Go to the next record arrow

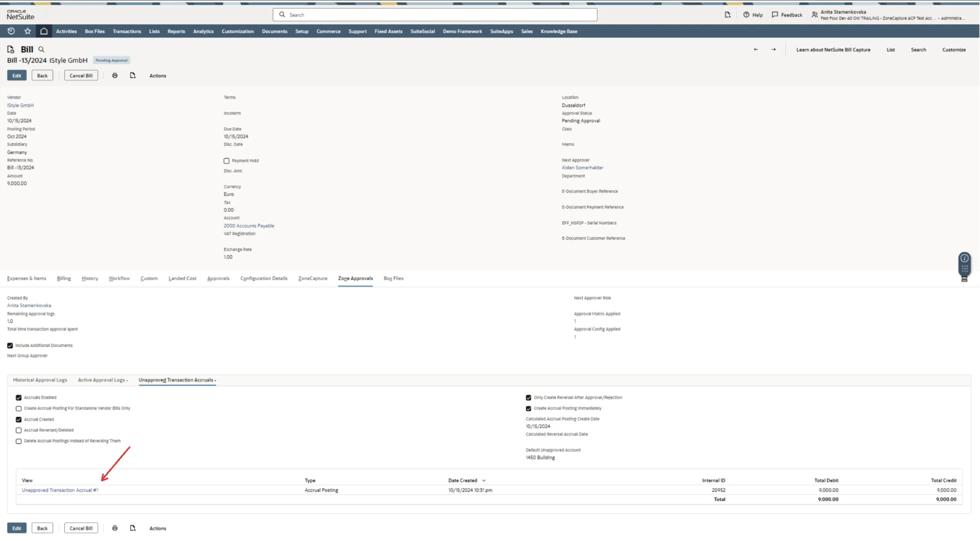click(773, 49)
